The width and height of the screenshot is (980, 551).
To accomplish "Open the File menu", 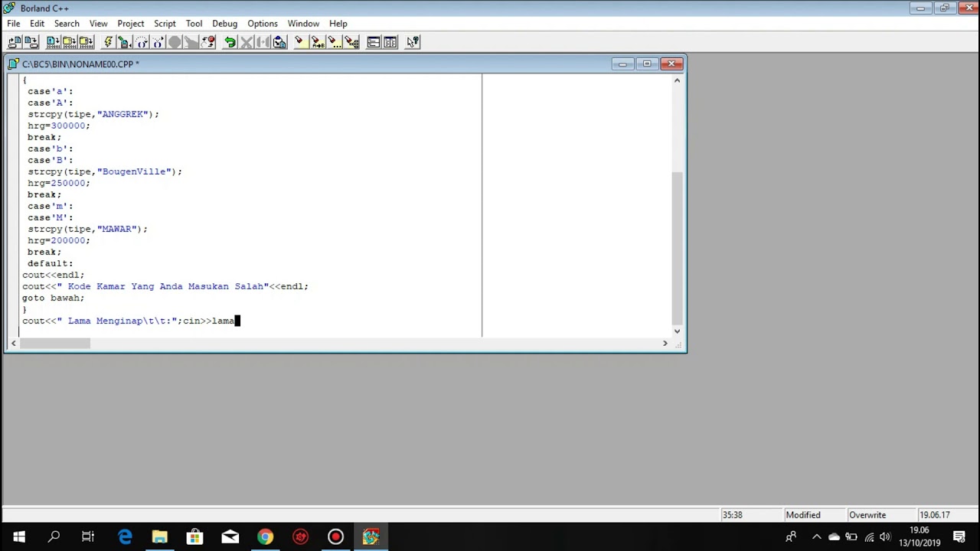I will point(14,24).
